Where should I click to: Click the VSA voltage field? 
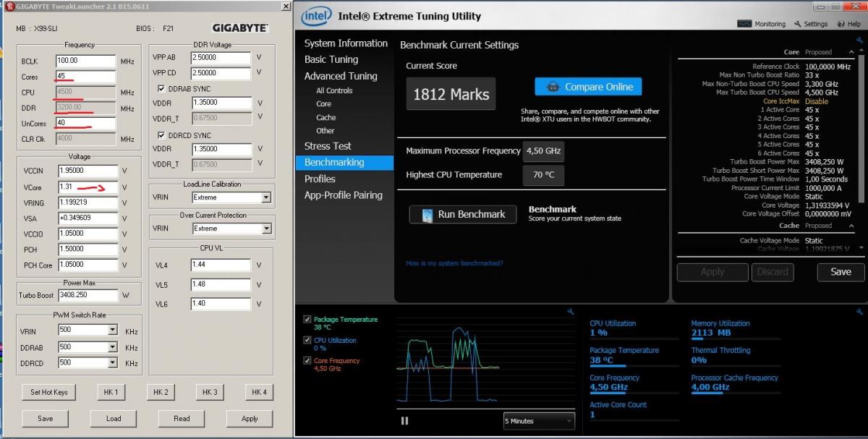(87, 218)
